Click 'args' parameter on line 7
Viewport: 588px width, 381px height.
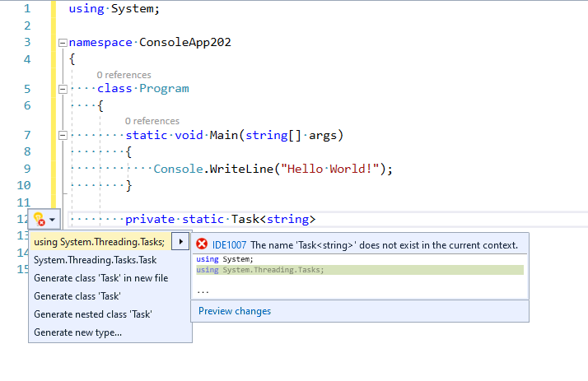[323, 135]
